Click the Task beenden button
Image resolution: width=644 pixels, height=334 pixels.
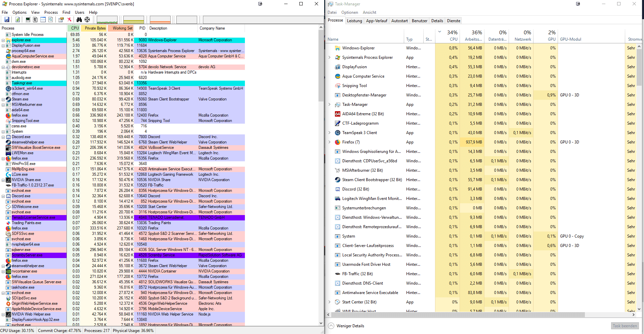[625, 326]
